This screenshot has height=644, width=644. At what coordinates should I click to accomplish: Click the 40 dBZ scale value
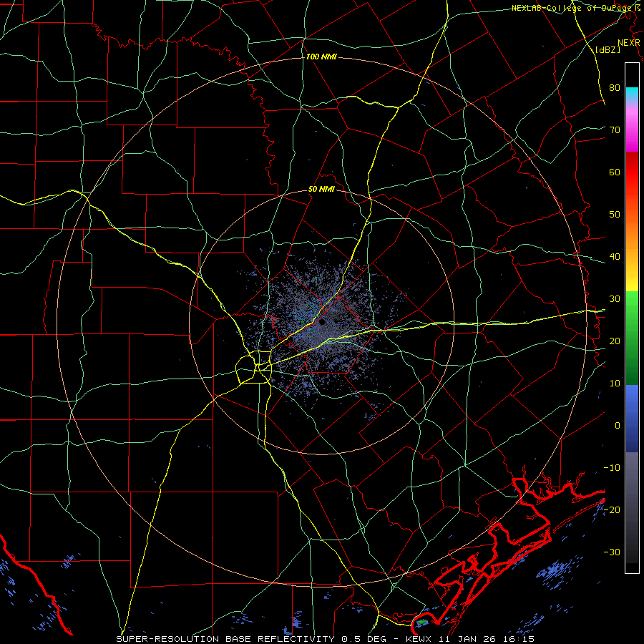tap(615, 256)
